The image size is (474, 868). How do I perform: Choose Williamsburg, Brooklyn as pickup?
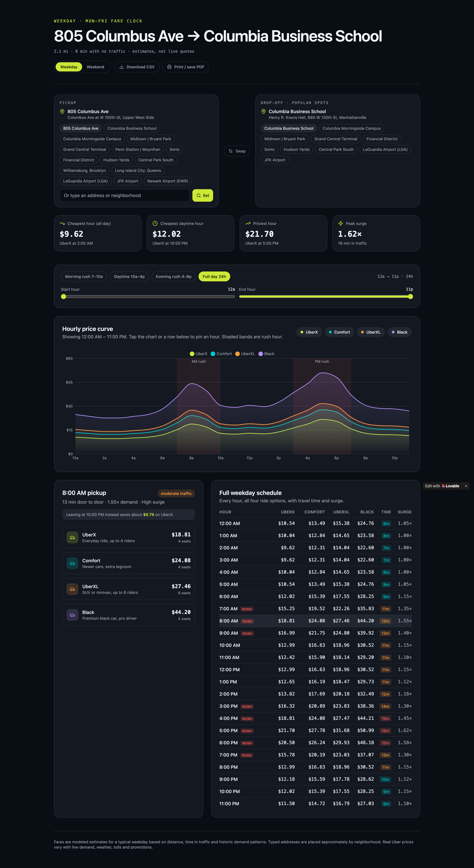(85, 171)
